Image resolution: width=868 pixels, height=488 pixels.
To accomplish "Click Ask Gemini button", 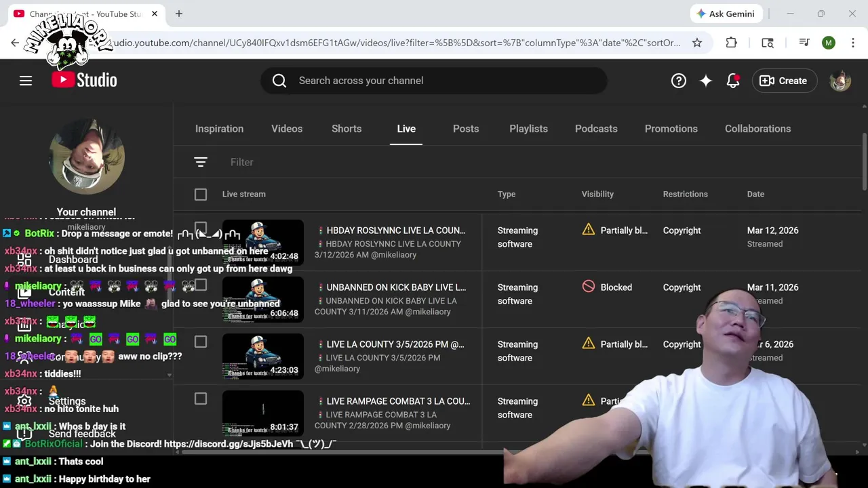I will click(x=726, y=14).
